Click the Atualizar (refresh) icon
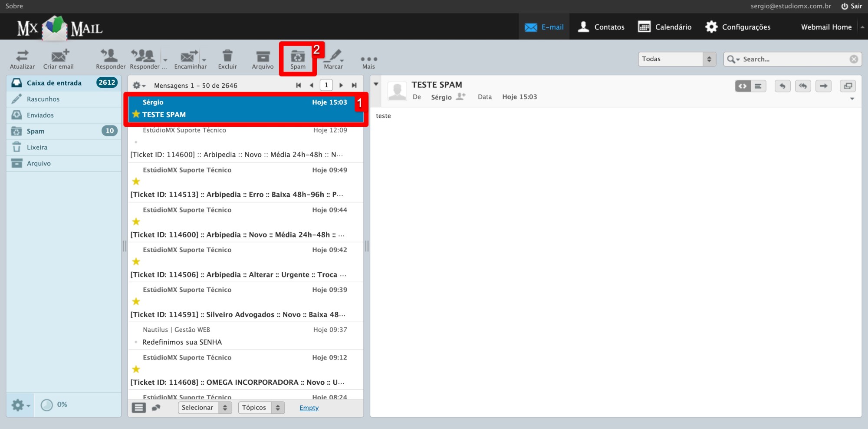868x429 pixels. coord(22,59)
